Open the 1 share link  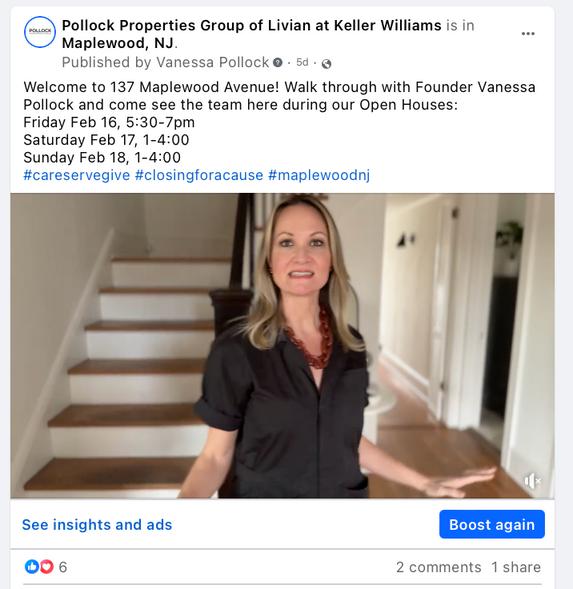click(x=516, y=567)
